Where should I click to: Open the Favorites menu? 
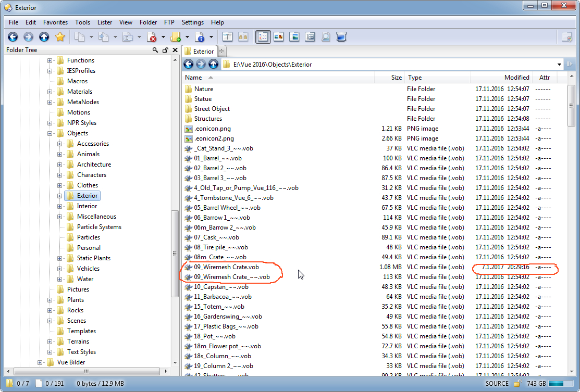[x=55, y=22]
